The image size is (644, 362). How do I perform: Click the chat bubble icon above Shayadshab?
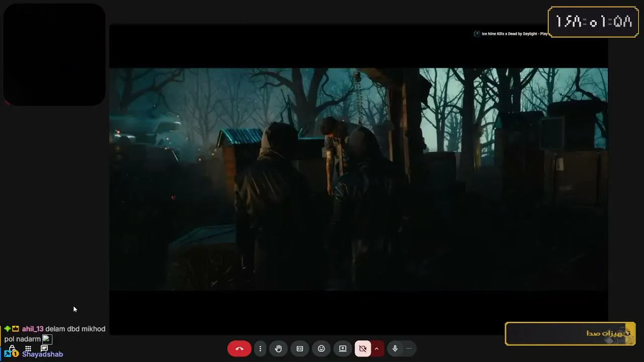[44, 348]
